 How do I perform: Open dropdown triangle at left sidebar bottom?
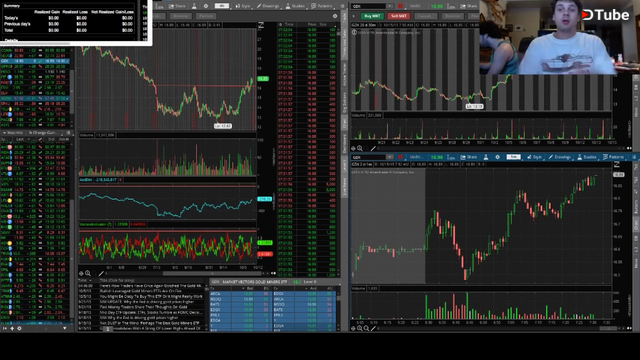pyautogui.click(x=64, y=328)
